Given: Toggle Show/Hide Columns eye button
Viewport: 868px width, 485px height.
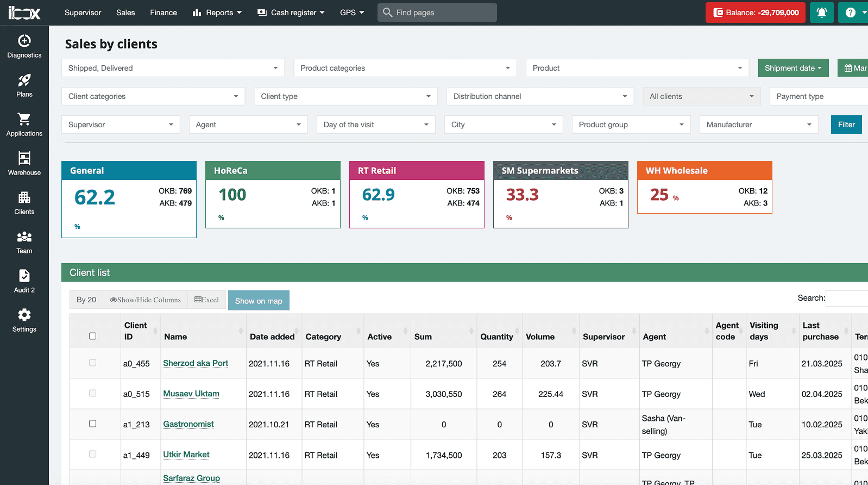Looking at the screenshot, I should [x=145, y=300].
